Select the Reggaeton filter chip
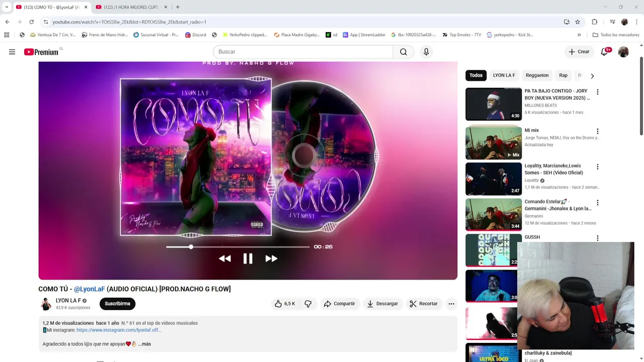Image resolution: width=644 pixels, height=362 pixels. coord(537,75)
